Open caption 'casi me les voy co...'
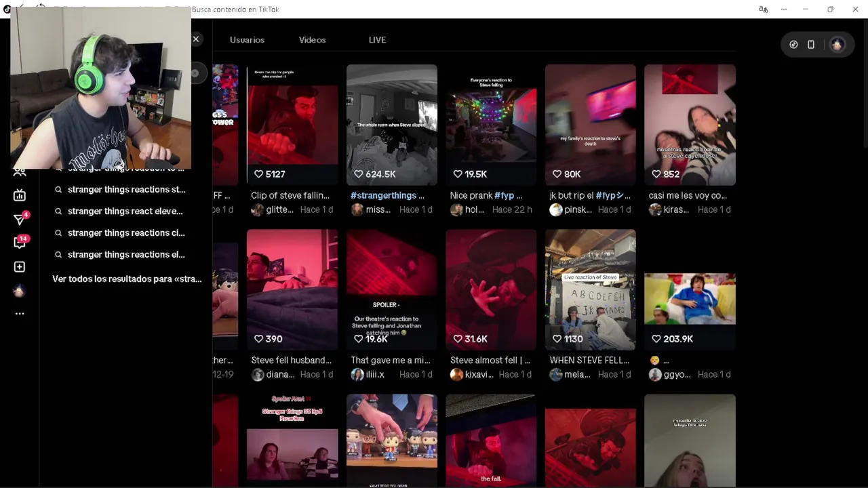The image size is (868, 488). (x=688, y=195)
